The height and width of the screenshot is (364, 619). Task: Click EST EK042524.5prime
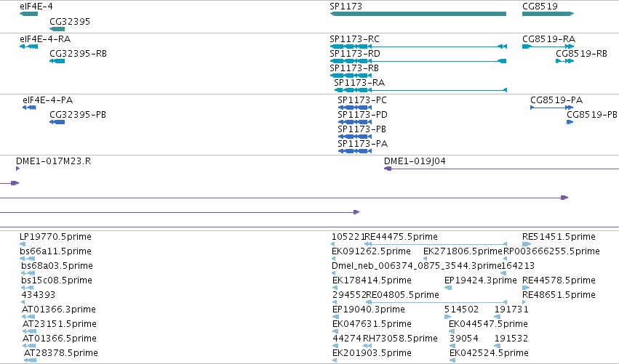[452, 360]
